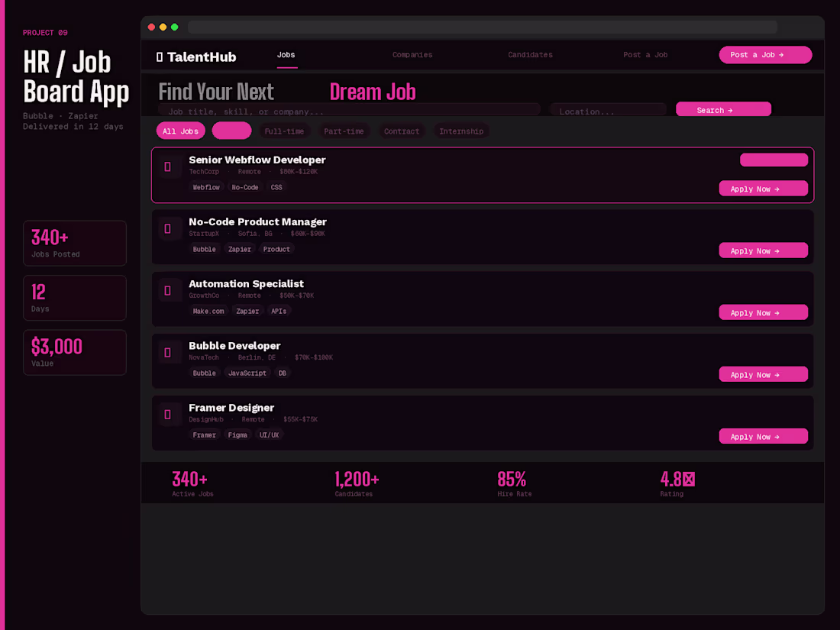The width and height of the screenshot is (840, 630).
Task: Select the briefcase icon beside Senior Webflow Developer
Action: click(x=169, y=166)
